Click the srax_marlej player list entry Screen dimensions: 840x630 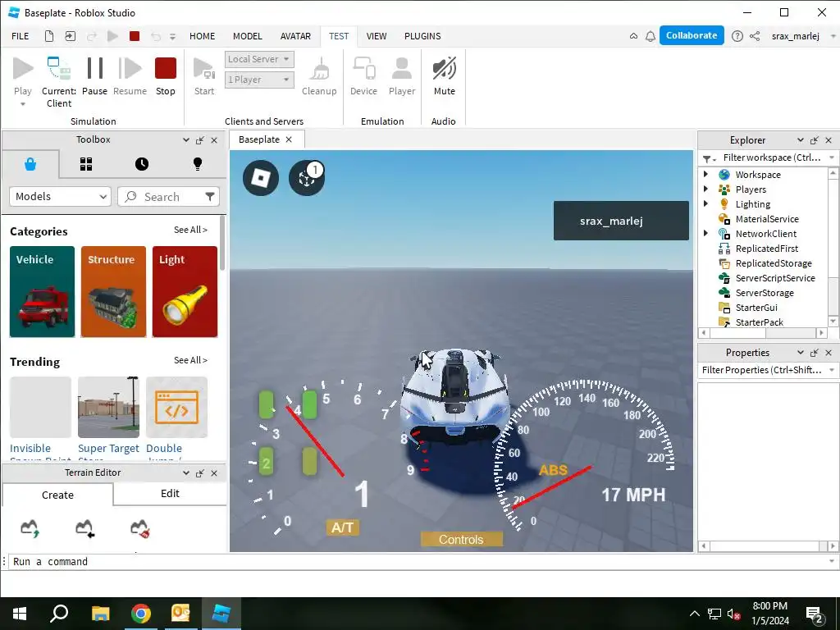pyautogui.click(x=621, y=221)
